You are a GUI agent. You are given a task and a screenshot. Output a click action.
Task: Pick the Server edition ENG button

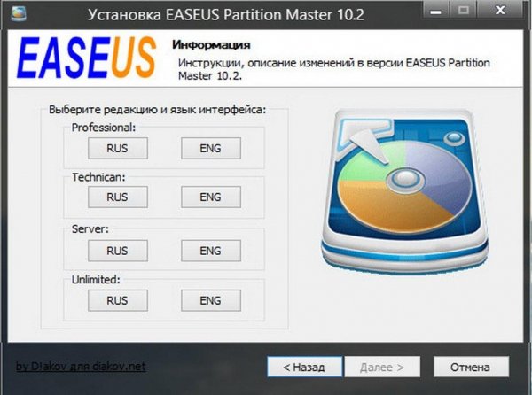pyautogui.click(x=211, y=251)
